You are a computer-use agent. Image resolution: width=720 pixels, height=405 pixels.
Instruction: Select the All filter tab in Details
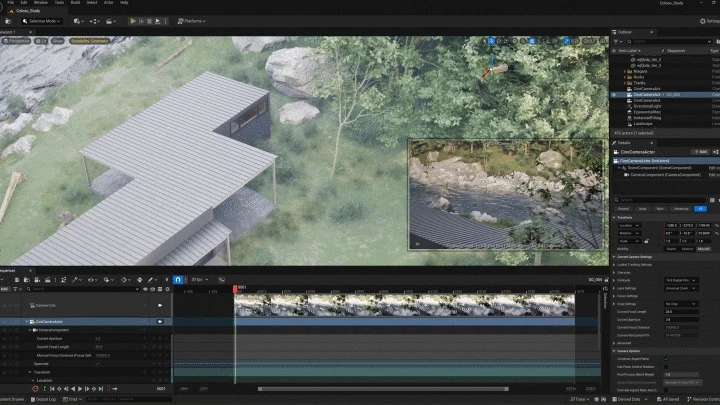pyautogui.click(x=700, y=209)
